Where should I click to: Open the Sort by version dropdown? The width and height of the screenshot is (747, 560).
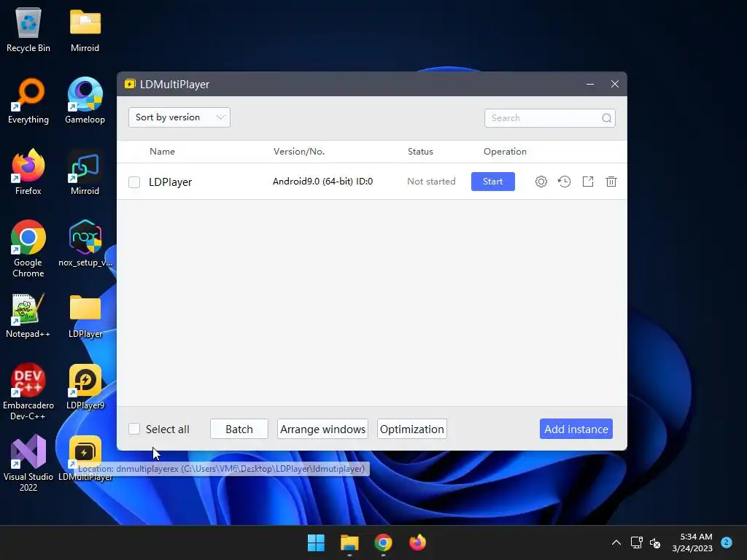(x=179, y=117)
